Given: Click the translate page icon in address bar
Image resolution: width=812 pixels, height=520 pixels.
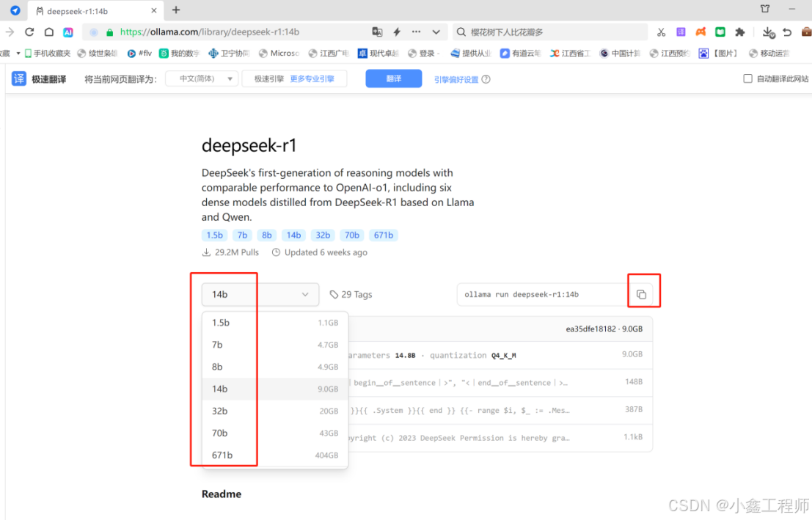Looking at the screenshot, I should pos(377,32).
